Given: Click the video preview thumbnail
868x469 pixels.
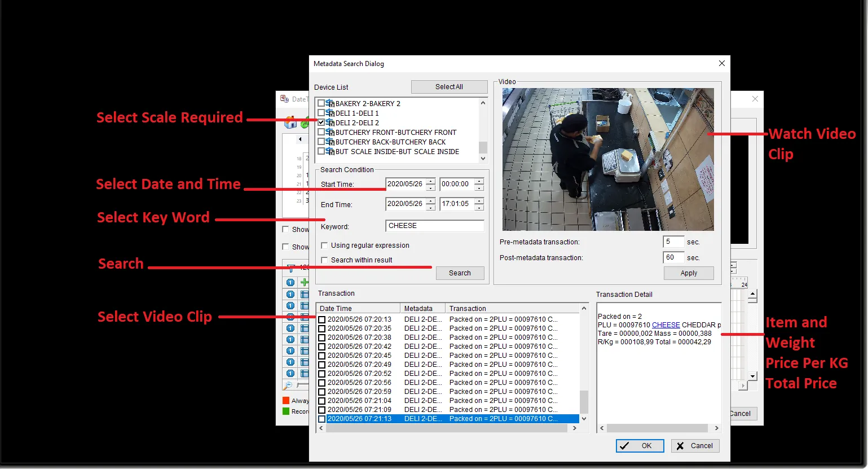Looking at the screenshot, I should click(608, 159).
